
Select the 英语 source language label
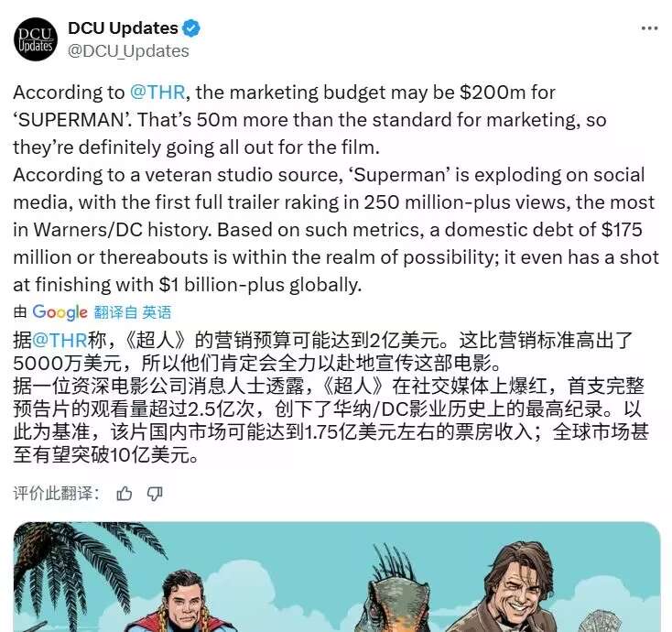pyautogui.click(x=157, y=312)
